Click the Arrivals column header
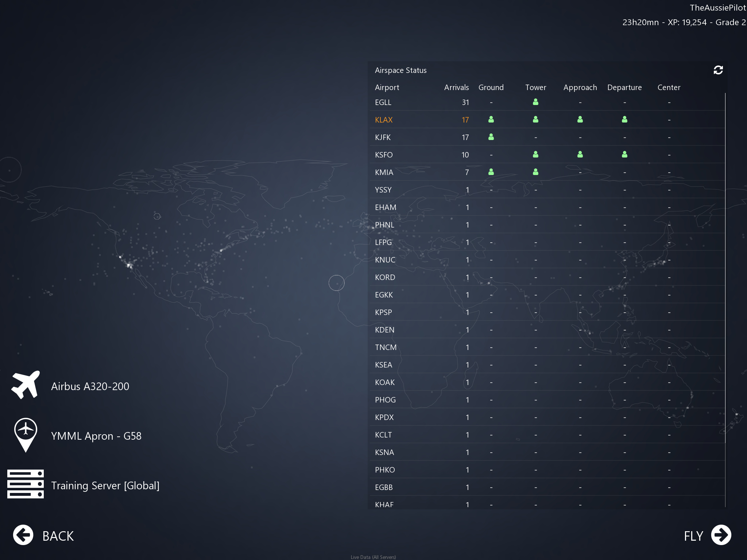Viewport: 747px width, 560px height. click(x=456, y=87)
